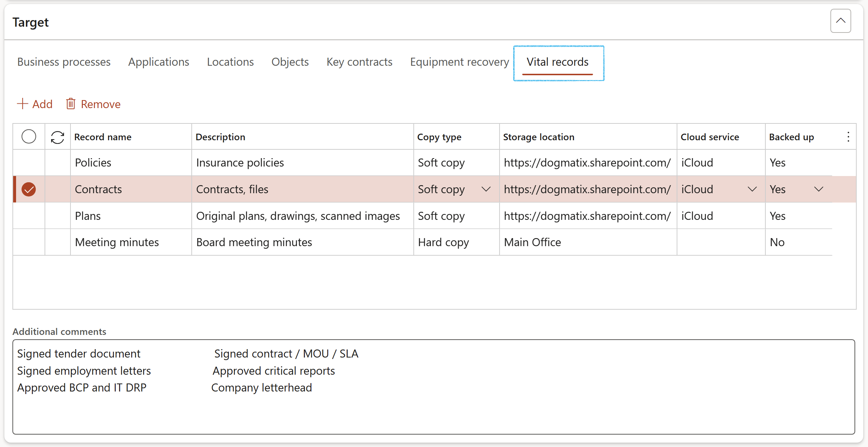
Task: Expand Copy type dropdown in Contracts row
Action: point(486,190)
